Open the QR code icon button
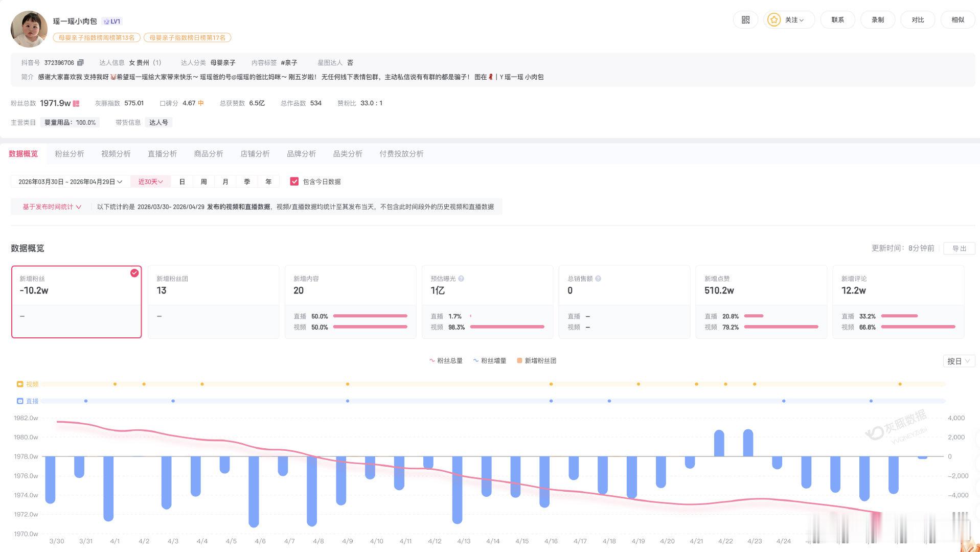 745,20
